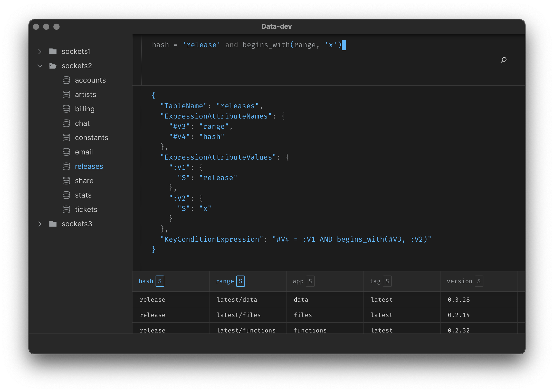Click the ExpressionAttributeValues JSON key
The image size is (554, 392).
tap(218, 157)
